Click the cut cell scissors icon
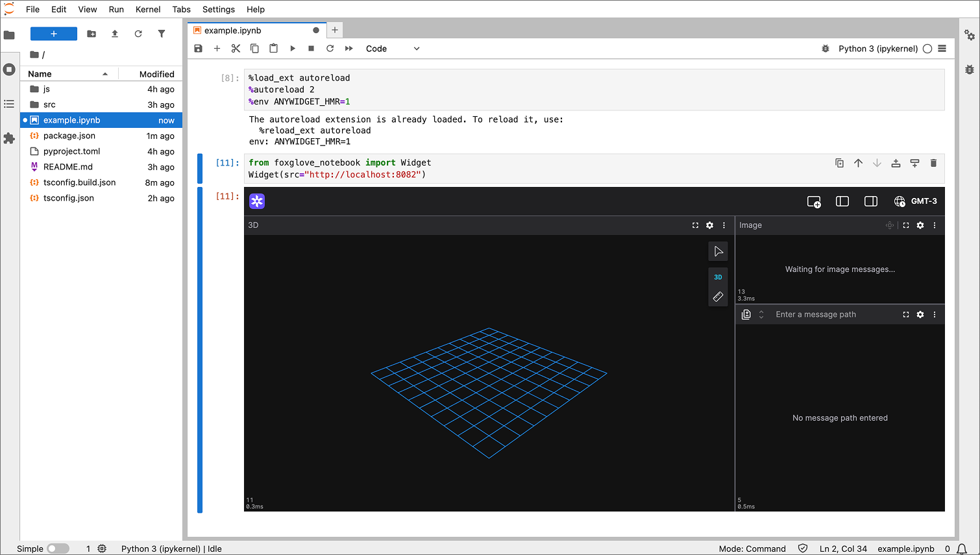This screenshot has width=980, height=555. click(x=236, y=49)
